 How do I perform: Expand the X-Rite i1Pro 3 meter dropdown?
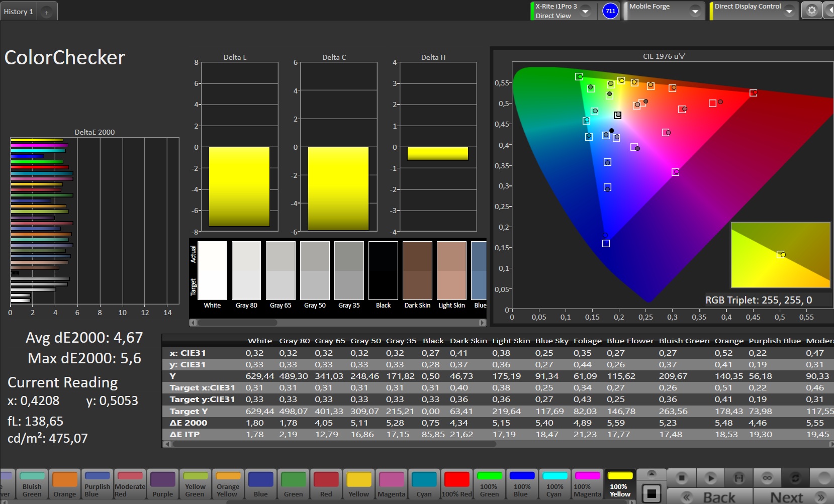coord(585,11)
